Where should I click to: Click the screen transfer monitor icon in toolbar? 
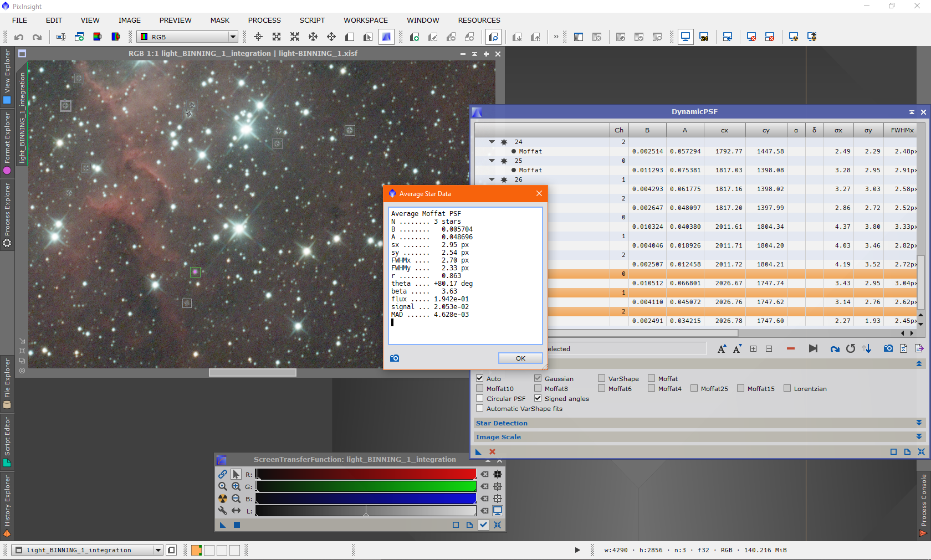tap(686, 37)
